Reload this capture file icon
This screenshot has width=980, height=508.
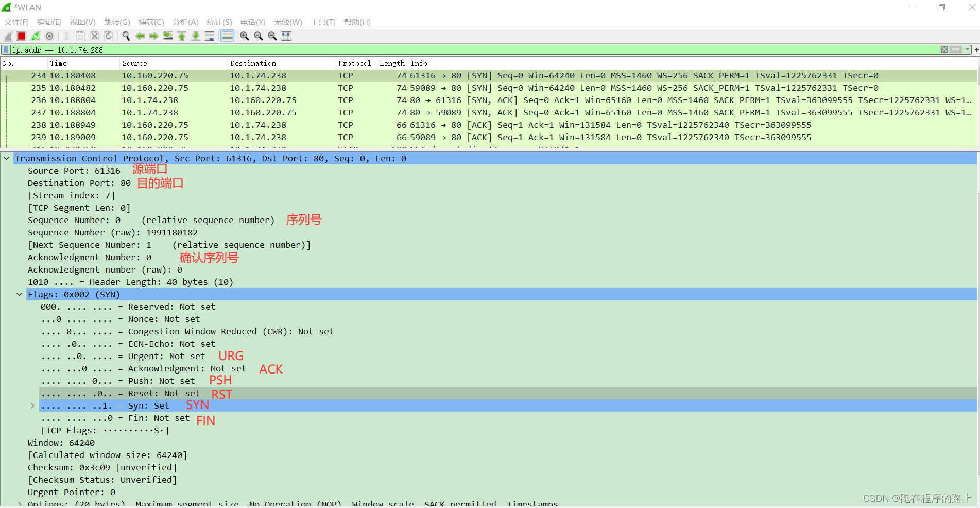click(109, 36)
